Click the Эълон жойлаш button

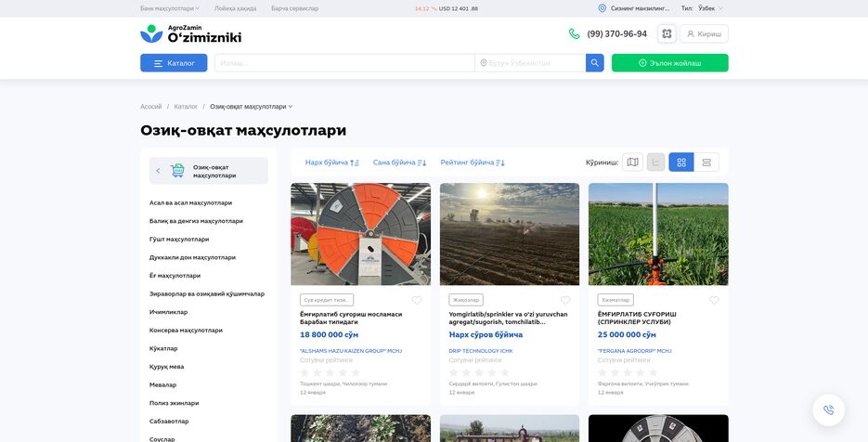[x=670, y=63]
